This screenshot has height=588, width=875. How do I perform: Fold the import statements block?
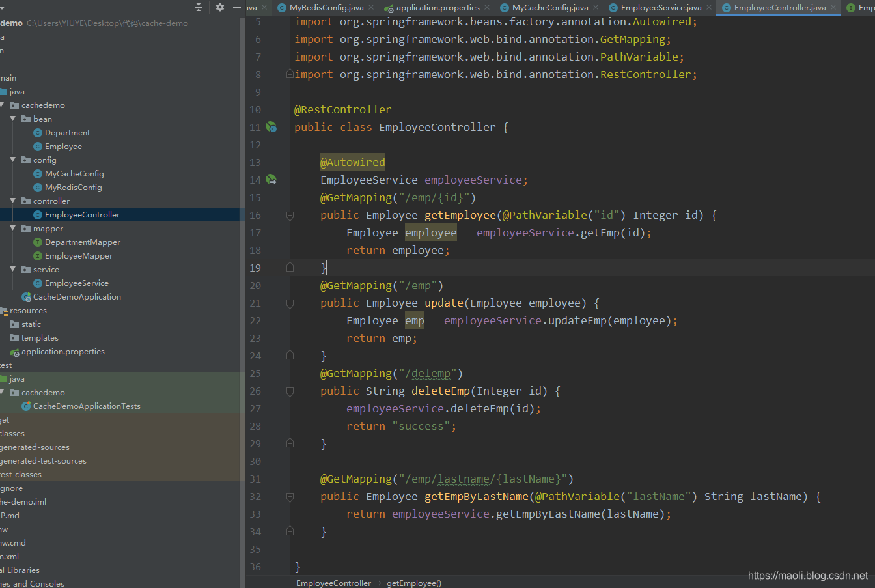click(x=290, y=74)
